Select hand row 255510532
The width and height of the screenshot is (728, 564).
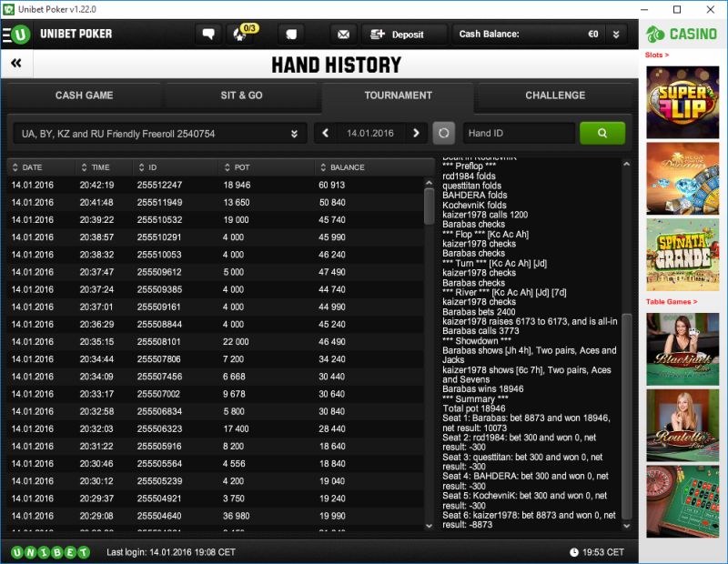[215, 220]
